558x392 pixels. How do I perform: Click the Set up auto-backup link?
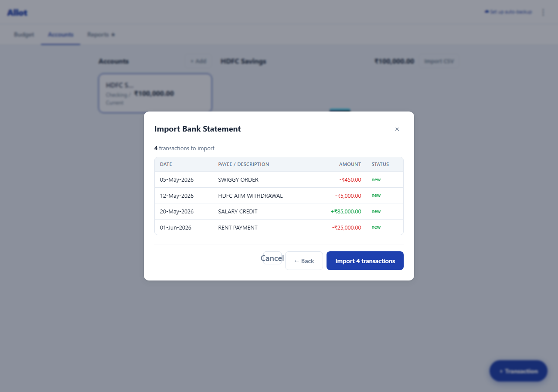pyautogui.click(x=508, y=12)
